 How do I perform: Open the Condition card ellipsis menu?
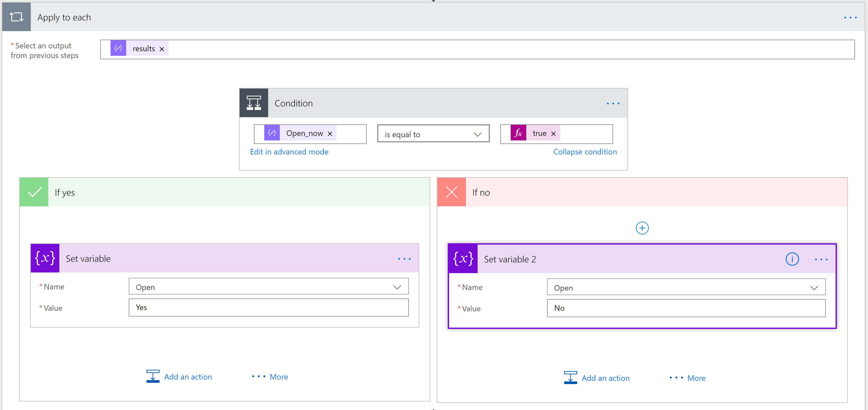coord(613,103)
